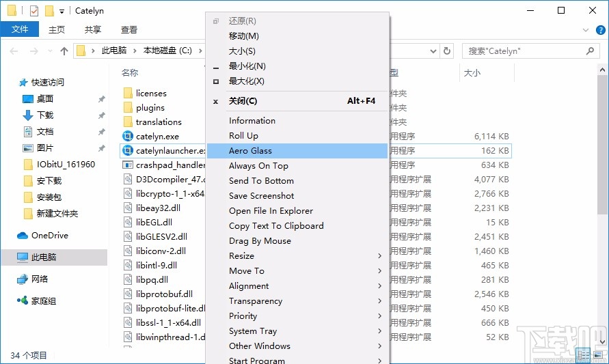The image size is (609, 364).
Task: Click the Properties quick access toolbar icon
Action: pos(34,11)
